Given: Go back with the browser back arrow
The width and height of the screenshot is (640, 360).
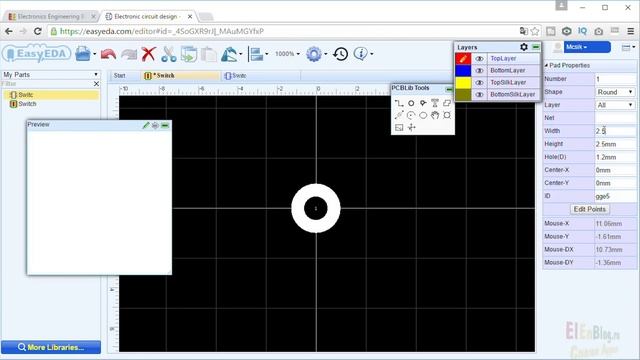Looking at the screenshot, I should (x=9, y=31).
